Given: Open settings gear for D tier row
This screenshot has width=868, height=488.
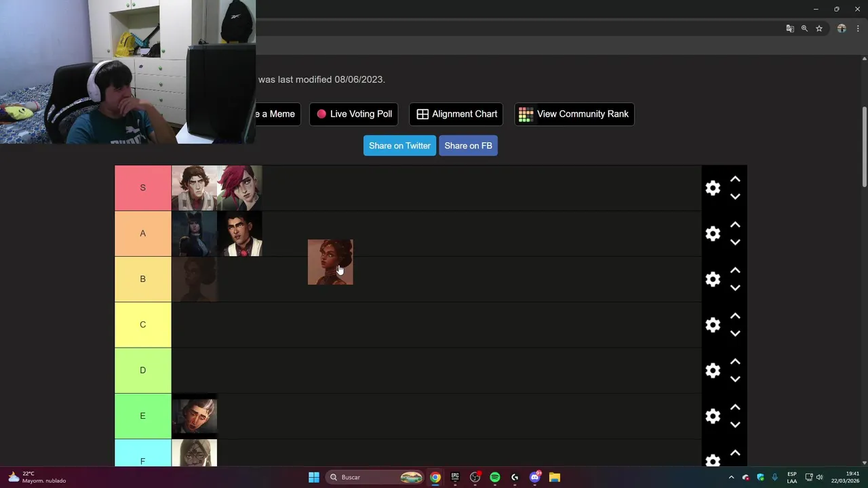Looking at the screenshot, I should (713, 370).
